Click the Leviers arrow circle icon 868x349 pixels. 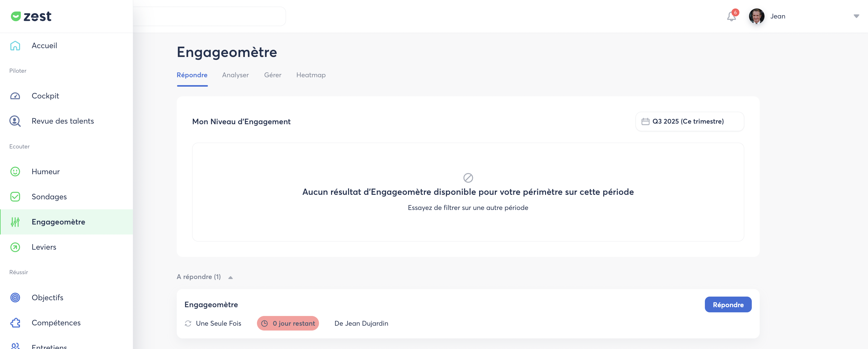pyautogui.click(x=15, y=247)
